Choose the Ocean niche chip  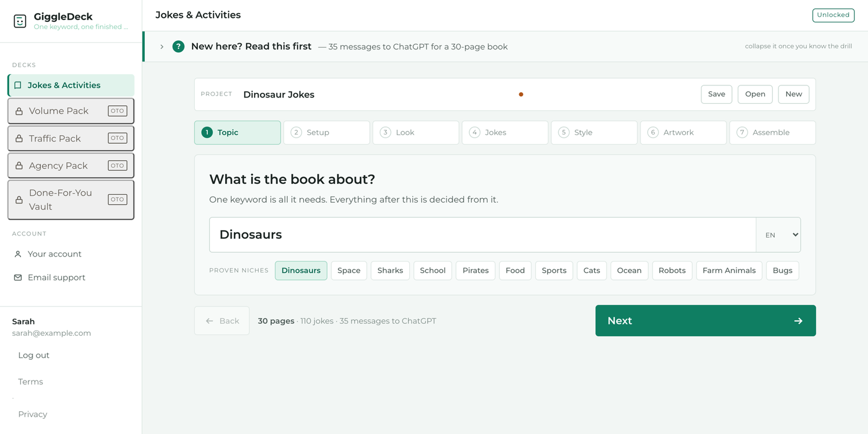629,271
